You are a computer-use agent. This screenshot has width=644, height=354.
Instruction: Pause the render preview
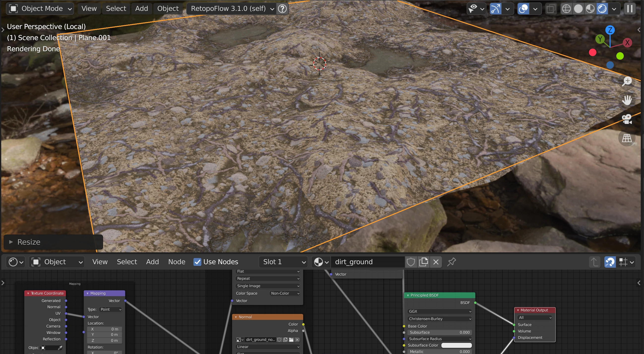pos(630,9)
